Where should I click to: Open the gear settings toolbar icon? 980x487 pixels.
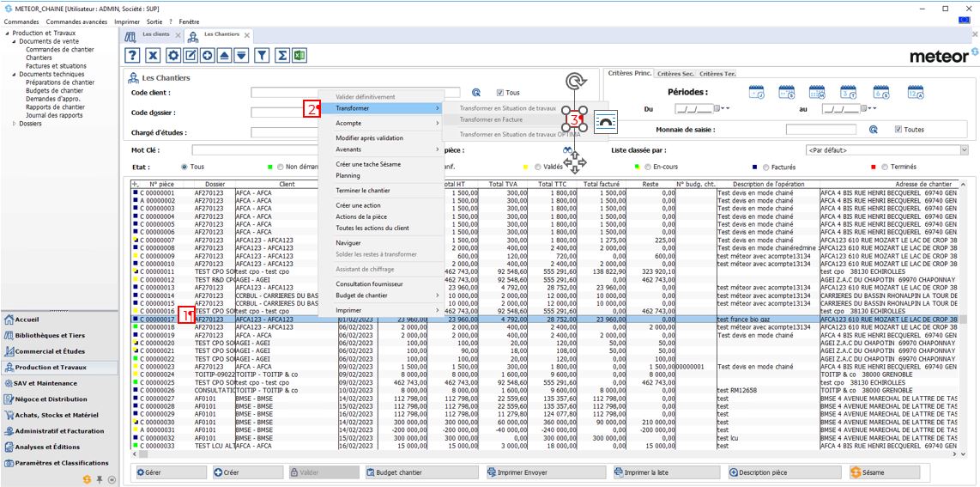coord(173,56)
